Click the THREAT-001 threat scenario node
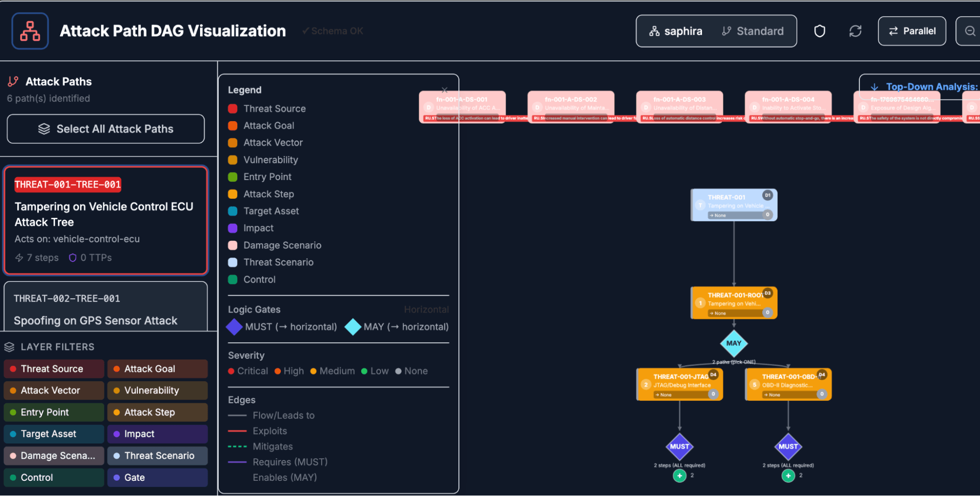 click(733, 206)
